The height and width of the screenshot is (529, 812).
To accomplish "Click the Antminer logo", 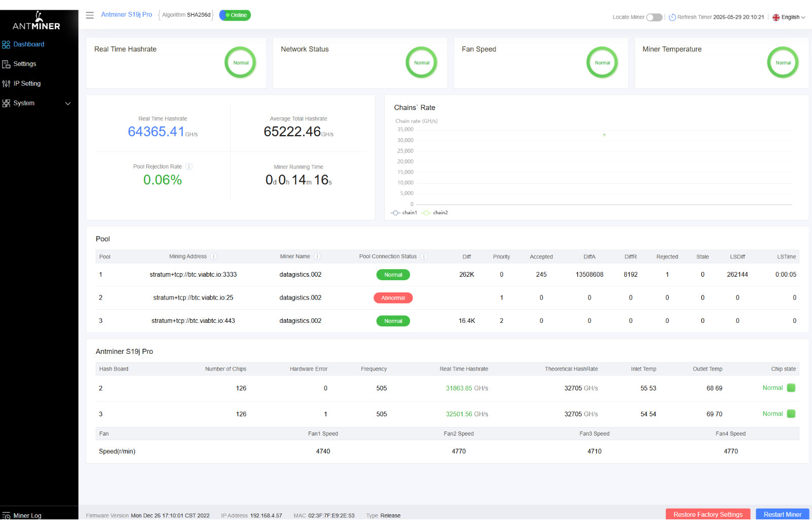I will click(37, 21).
